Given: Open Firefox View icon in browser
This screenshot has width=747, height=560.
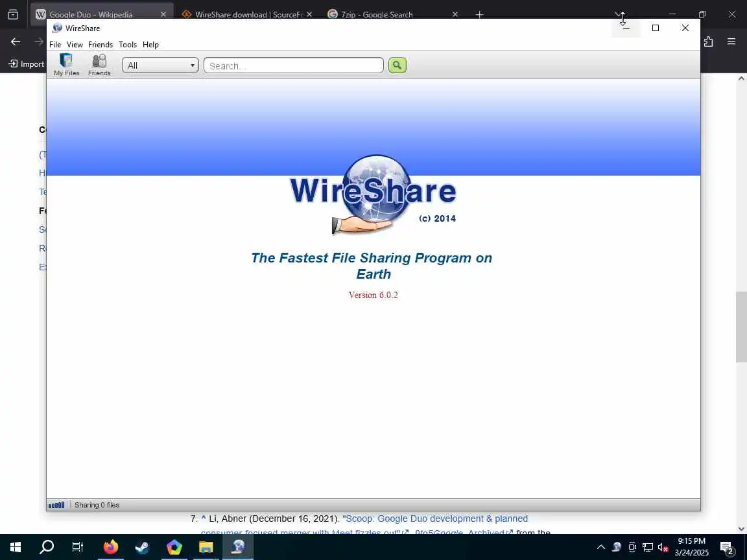Looking at the screenshot, I should [13, 14].
